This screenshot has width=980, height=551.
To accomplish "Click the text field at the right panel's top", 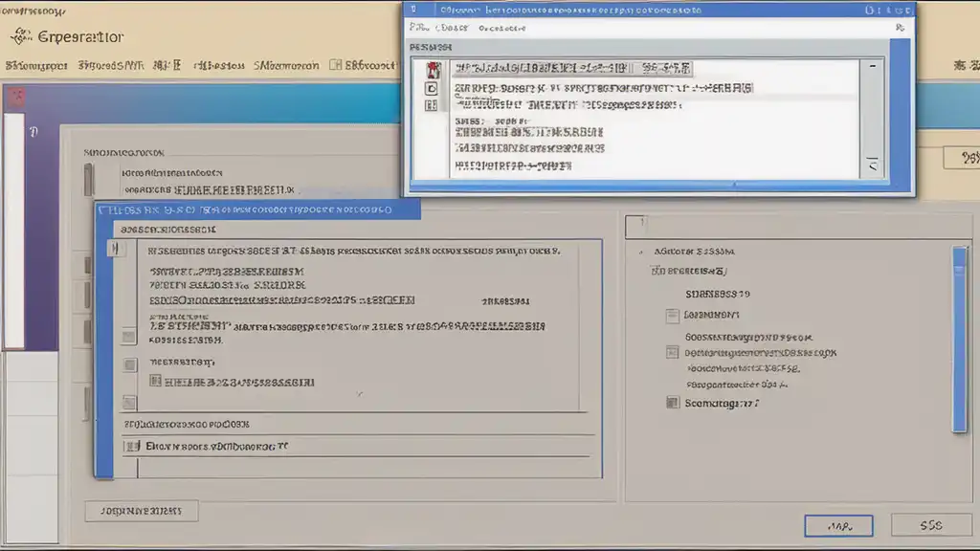I will click(798, 227).
